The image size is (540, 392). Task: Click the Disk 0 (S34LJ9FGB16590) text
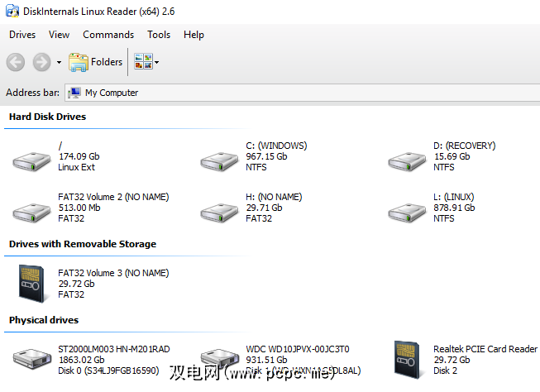click(x=108, y=370)
